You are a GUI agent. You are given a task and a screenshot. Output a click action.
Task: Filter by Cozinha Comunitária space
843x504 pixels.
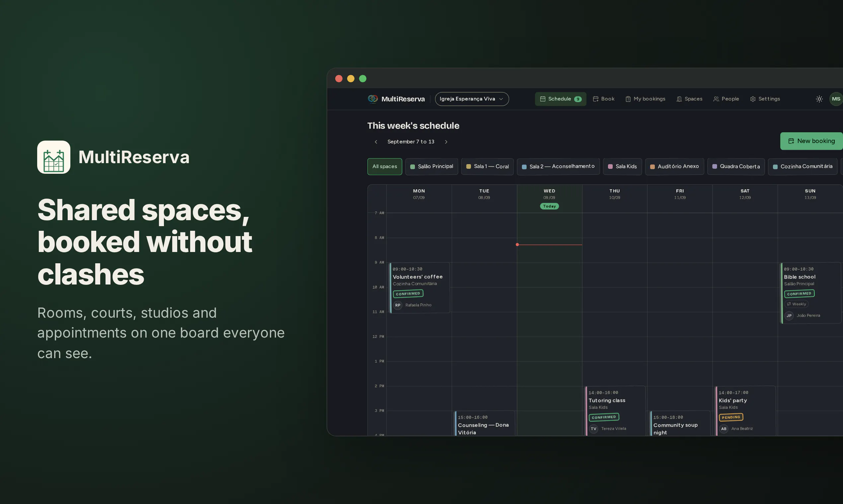tap(803, 166)
